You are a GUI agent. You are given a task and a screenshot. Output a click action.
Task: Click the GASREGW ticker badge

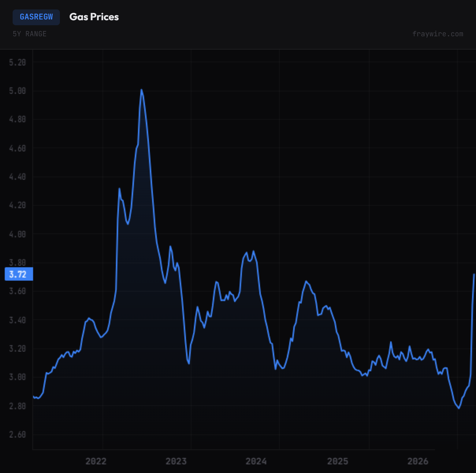(x=36, y=17)
